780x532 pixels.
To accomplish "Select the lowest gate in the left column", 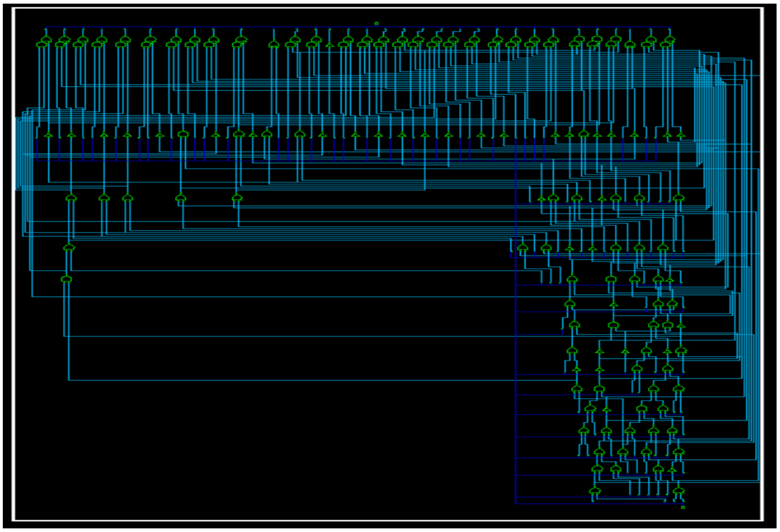I will 66,279.
